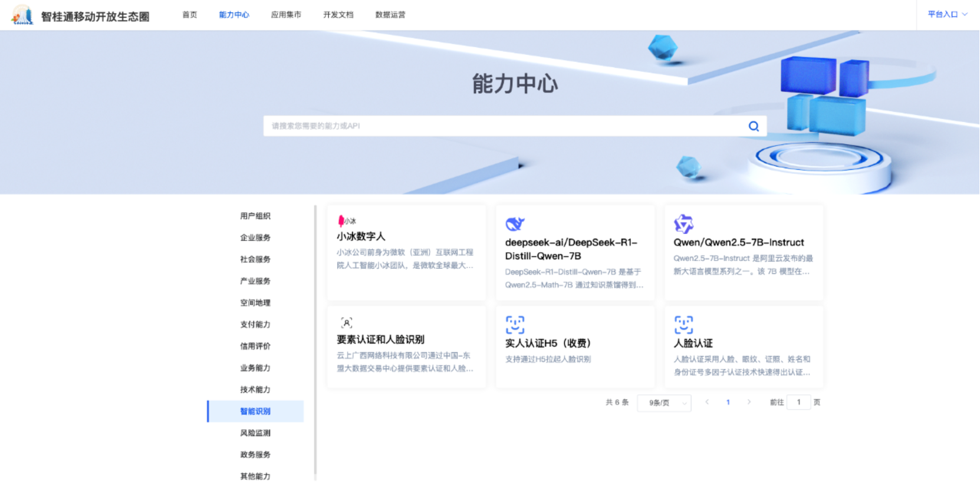Select 社会服务 category
This screenshot has height=491, width=980.
[255, 260]
